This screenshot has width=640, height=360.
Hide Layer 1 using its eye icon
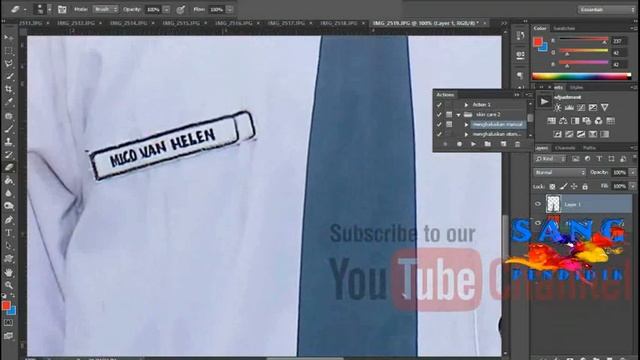[538, 204]
